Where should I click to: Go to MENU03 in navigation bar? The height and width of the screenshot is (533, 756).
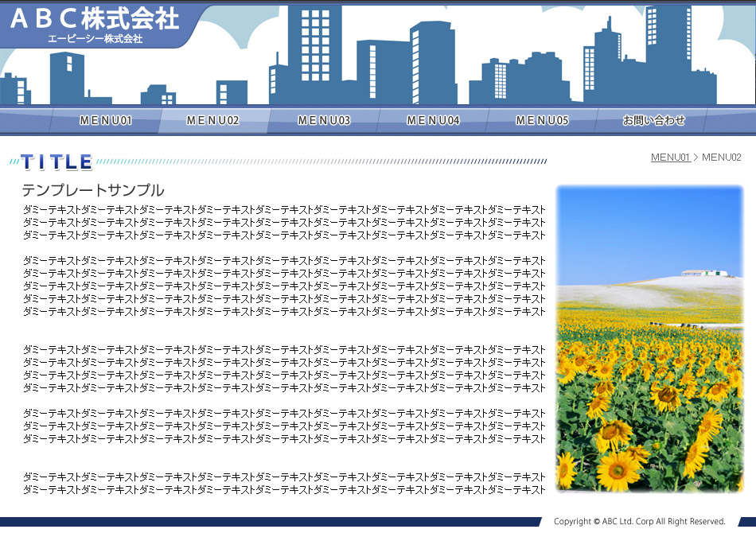point(324,120)
